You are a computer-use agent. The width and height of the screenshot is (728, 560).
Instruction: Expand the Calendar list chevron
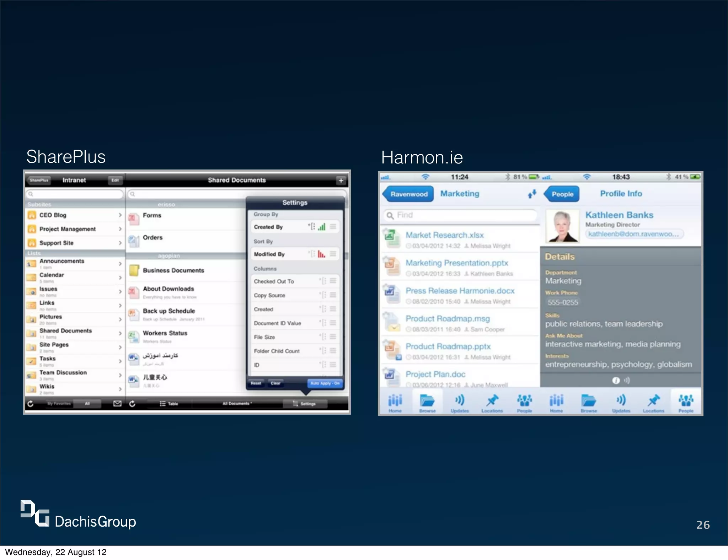pyautogui.click(x=120, y=277)
